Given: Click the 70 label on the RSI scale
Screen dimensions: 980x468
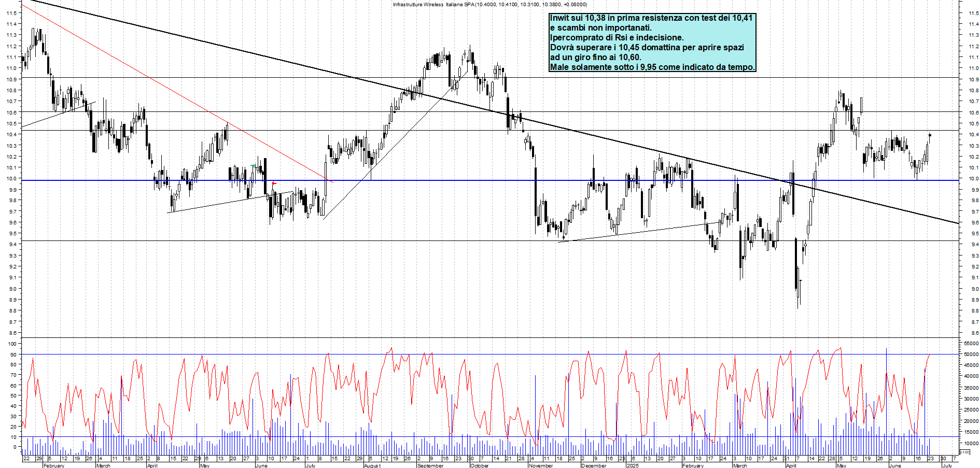Looking at the screenshot, I should pyautogui.click(x=13, y=375).
